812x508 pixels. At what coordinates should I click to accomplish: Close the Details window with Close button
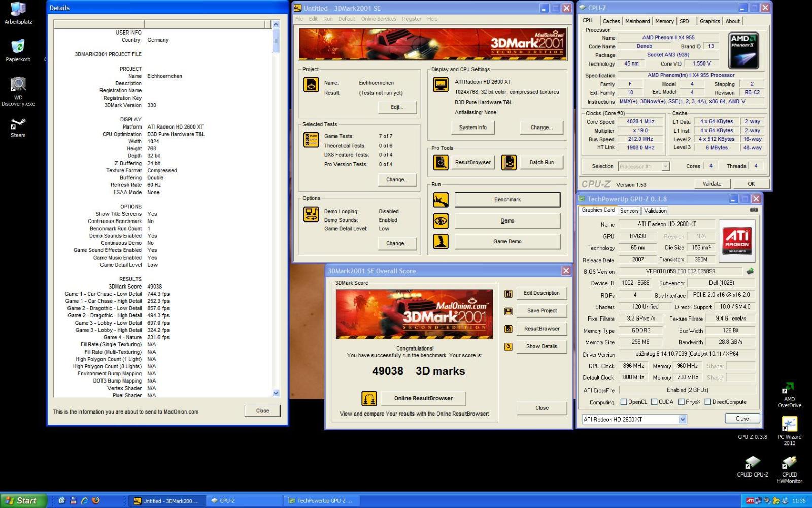point(262,411)
